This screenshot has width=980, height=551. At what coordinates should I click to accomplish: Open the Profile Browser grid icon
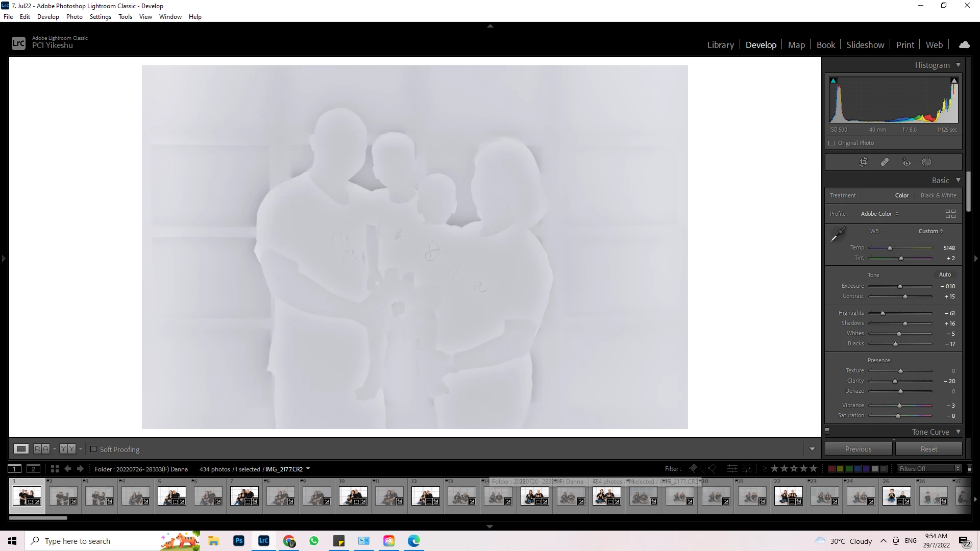pyautogui.click(x=950, y=214)
